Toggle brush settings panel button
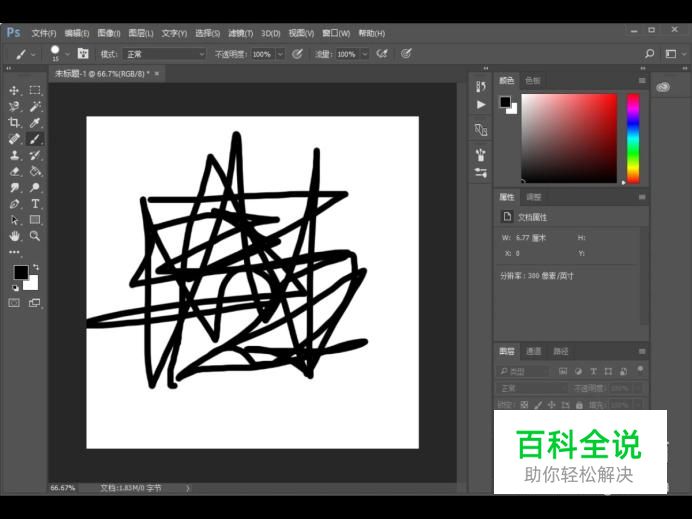The width and height of the screenshot is (692, 519). coord(83,54)
